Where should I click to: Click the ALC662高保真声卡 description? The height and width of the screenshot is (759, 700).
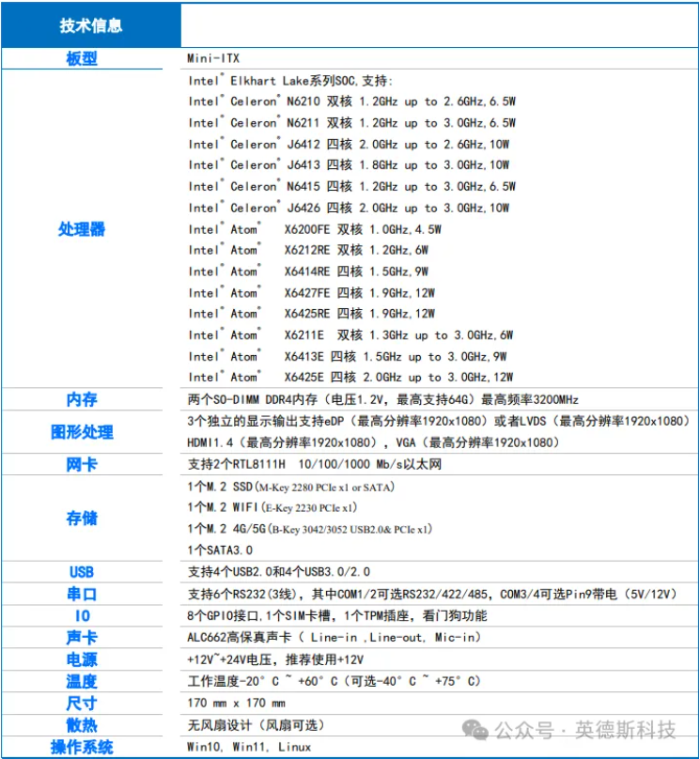(x=334, y=638)
